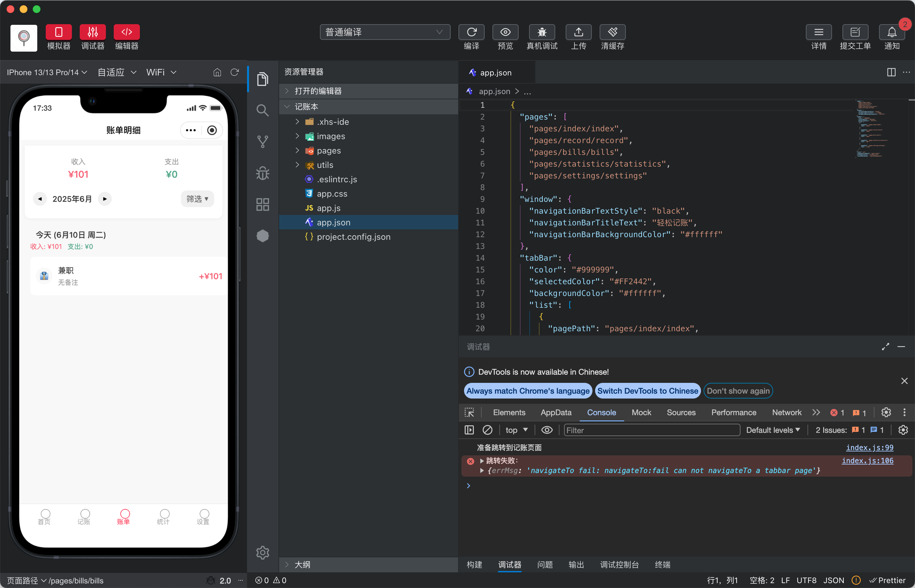
Task: Open the extensions grid icon in the sidebar
Action: 262,204
